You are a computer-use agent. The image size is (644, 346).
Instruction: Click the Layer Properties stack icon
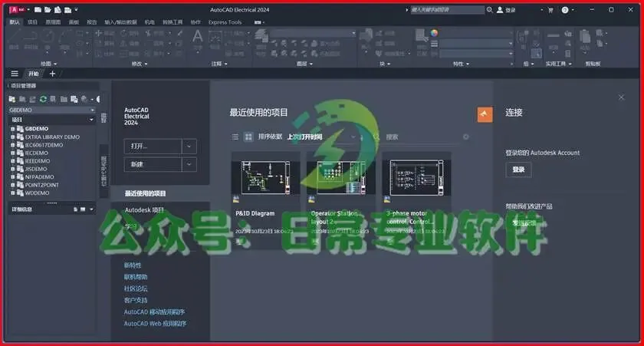261,36
